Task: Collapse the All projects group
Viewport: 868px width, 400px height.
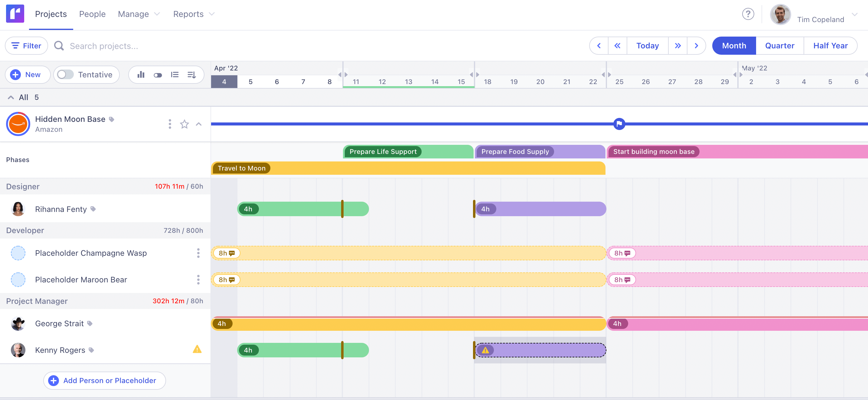Action: tap(11, 97)
